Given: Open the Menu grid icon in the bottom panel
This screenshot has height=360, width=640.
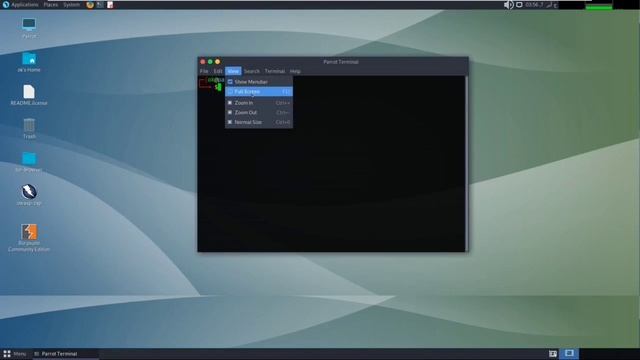Looking at the screenshot, I should (7, 353).
